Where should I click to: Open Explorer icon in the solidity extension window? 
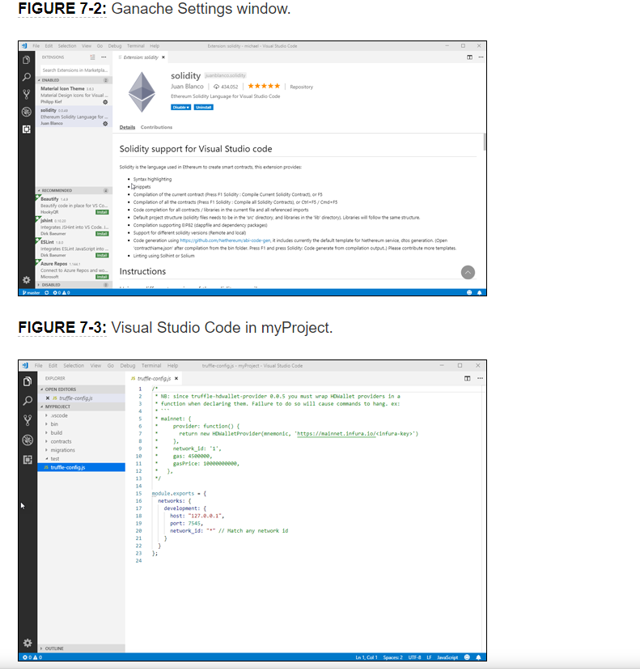(27, 60)
